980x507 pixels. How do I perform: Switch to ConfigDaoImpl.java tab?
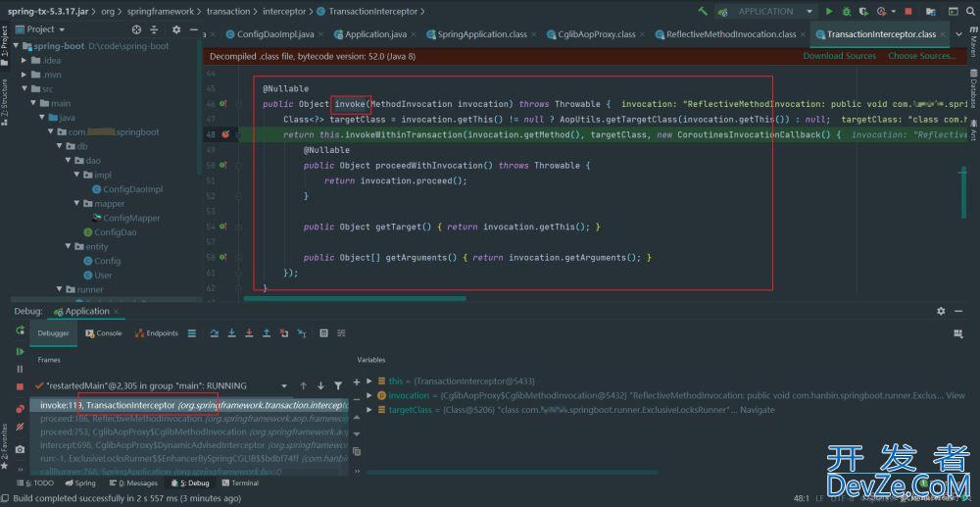click(275, 34)
